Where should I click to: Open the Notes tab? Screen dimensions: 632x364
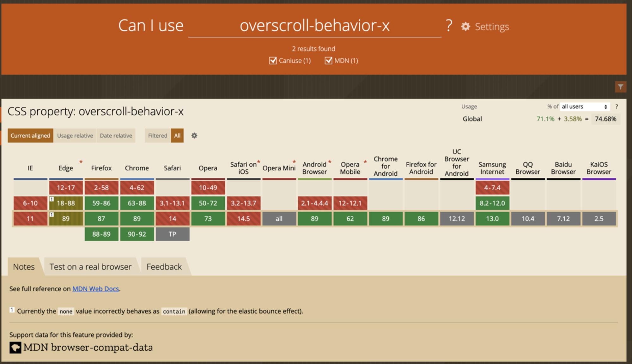(24, 267)
